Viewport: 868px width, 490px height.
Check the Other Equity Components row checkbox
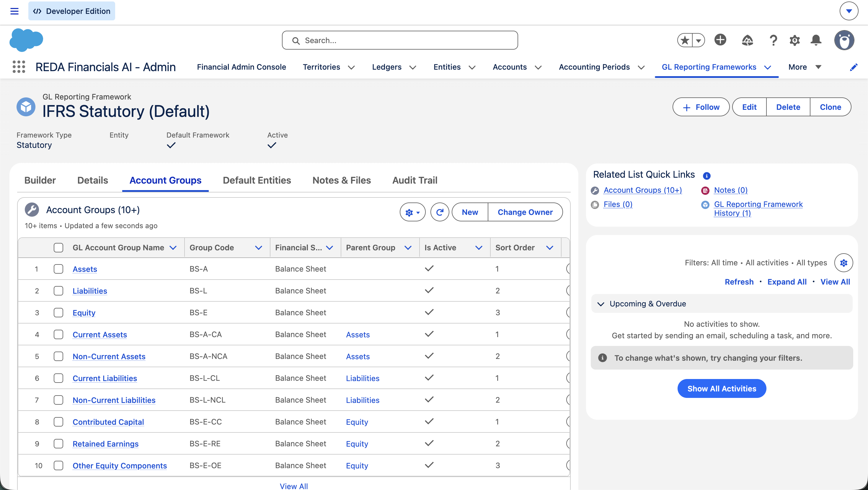click(58, 465)
